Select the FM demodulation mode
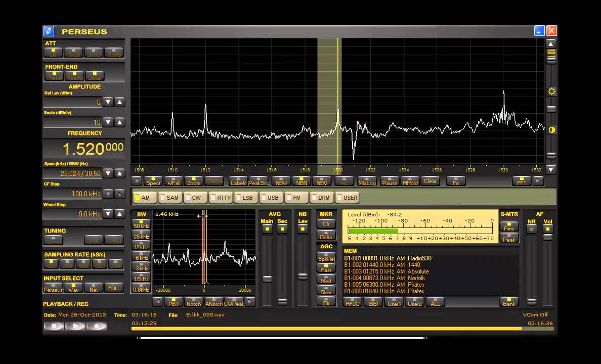This screenshot has height=364, width=601. coord(296,198)
